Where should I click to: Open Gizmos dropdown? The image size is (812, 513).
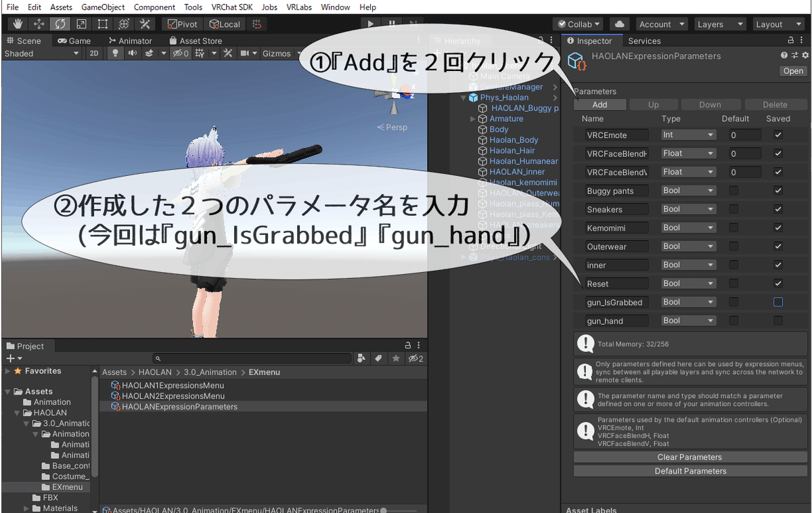click(x=281, y=53)
